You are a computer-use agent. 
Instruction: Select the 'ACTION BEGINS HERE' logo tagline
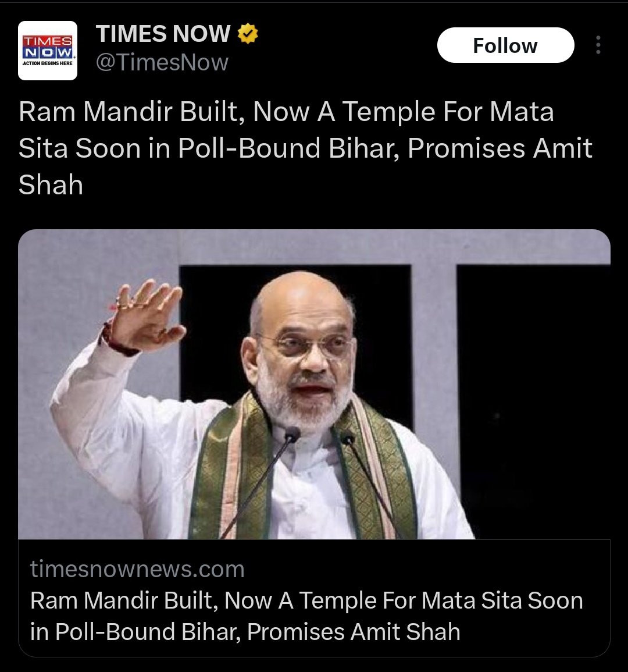[48, 63]
